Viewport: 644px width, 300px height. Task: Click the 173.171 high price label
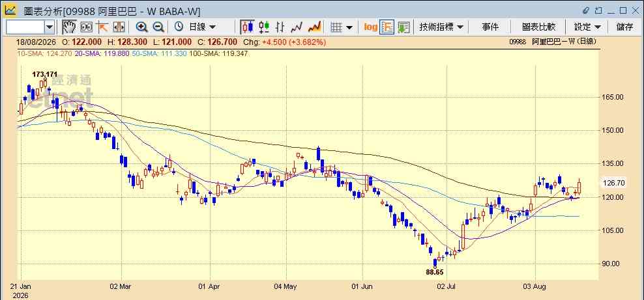click(45, 74)
